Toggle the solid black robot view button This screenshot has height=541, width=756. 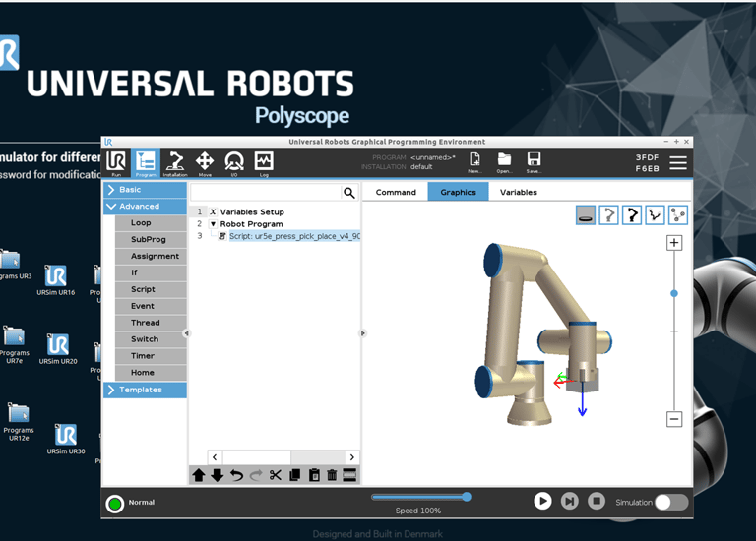pyautogui.click(x=632, y=214)
